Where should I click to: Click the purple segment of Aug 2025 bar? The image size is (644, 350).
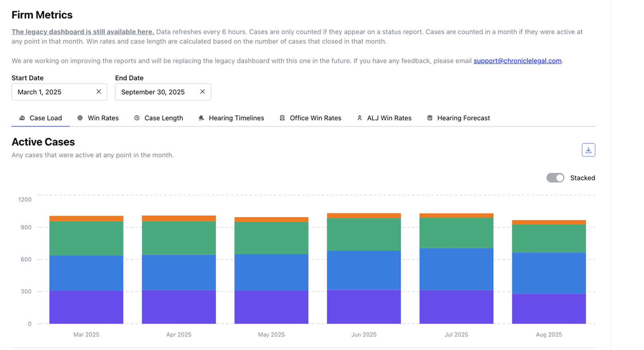click(x=548, y=309)
